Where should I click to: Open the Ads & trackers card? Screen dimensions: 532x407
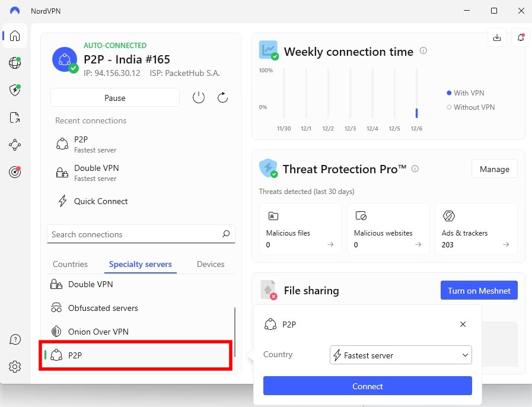(476, 229)
